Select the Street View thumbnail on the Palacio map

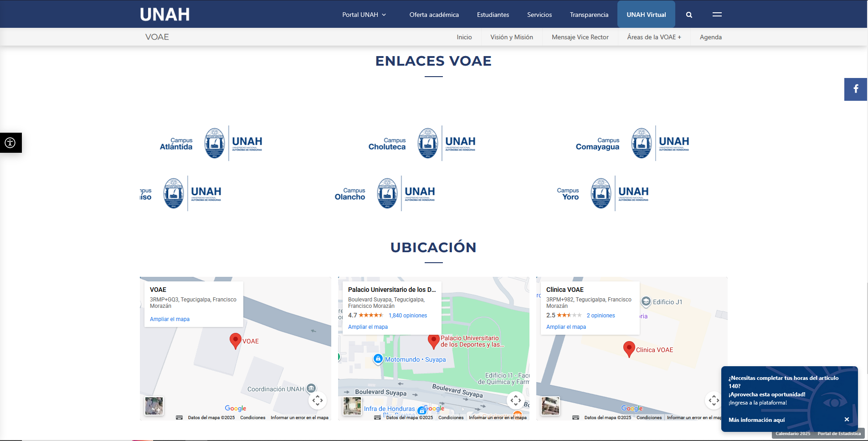coord(352,405)
